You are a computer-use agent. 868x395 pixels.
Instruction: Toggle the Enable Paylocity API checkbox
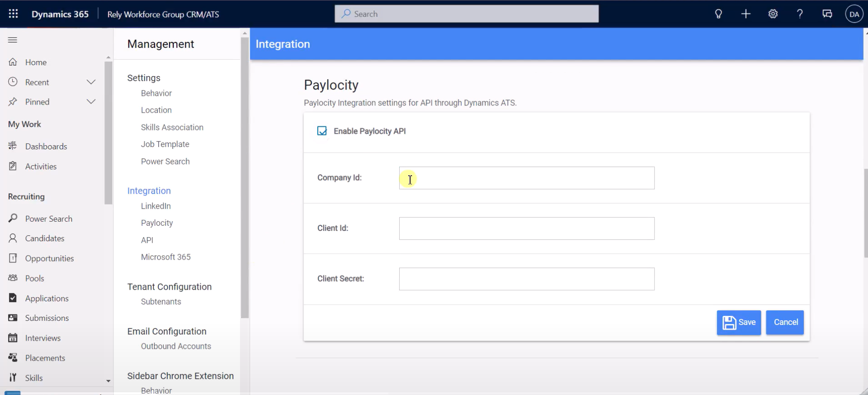pos(322,131)
